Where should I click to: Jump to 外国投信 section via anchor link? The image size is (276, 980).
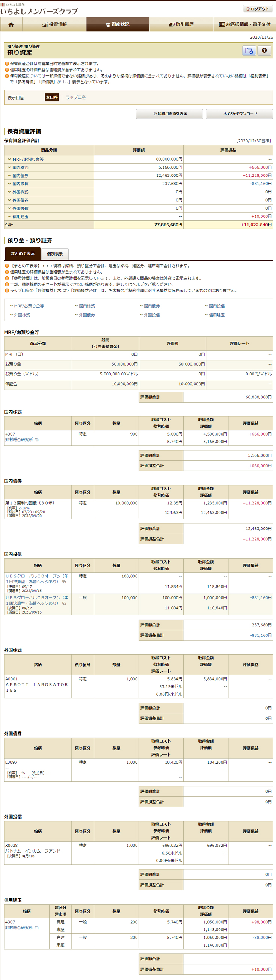[x=151, y=315]
